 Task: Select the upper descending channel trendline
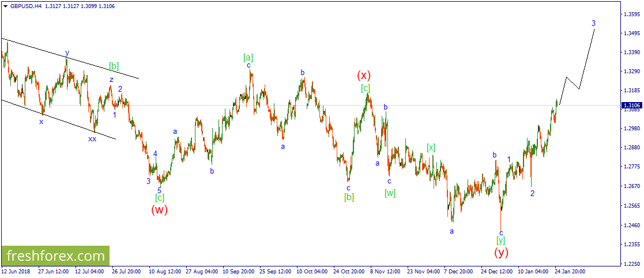pos(70,58)
